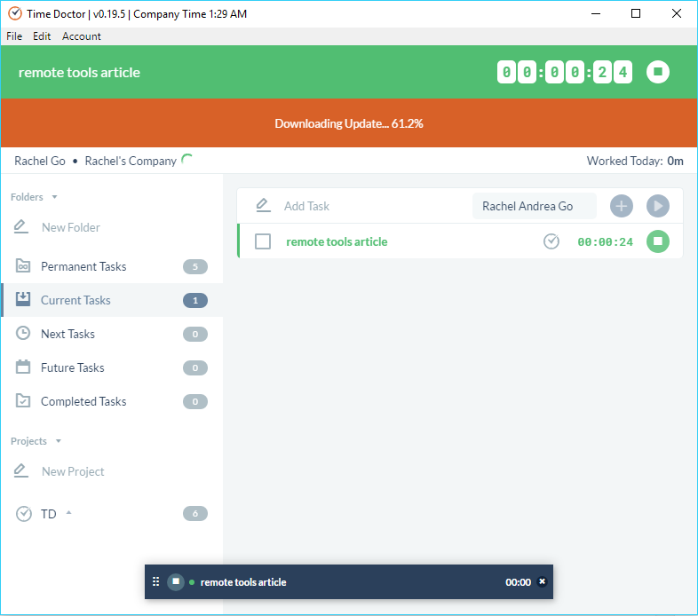Click the Next Tasks clock icon
Screen dimensions: 698x616
point(23,333)
